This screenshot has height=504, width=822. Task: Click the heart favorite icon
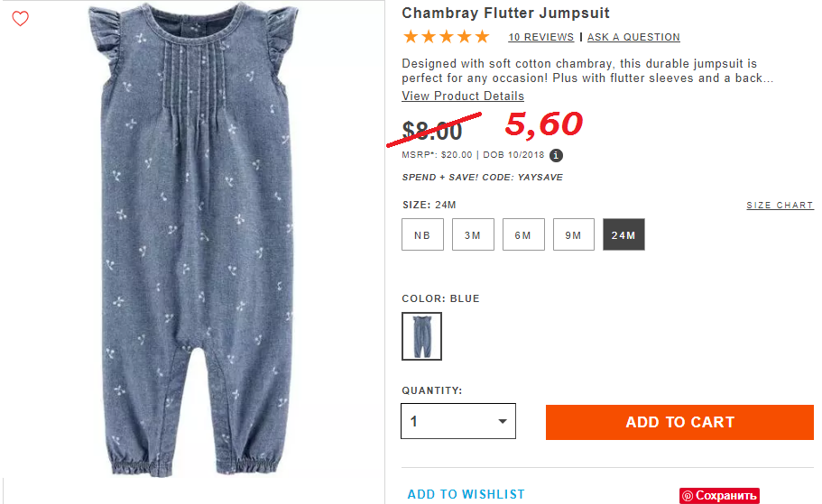21,18
